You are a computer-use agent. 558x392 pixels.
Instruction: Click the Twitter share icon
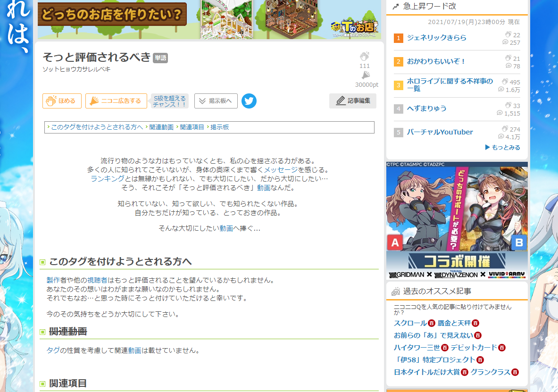pos(249,101)
